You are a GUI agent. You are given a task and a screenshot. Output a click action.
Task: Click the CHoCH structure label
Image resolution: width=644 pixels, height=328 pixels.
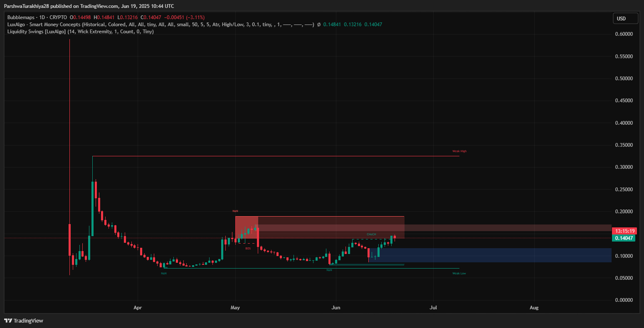coord(371,234)
